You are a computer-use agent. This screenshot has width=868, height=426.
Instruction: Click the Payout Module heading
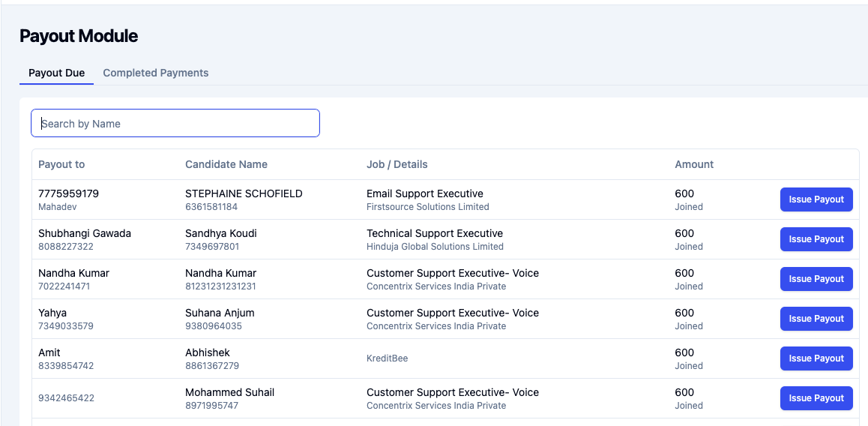(x=79, y=36)
